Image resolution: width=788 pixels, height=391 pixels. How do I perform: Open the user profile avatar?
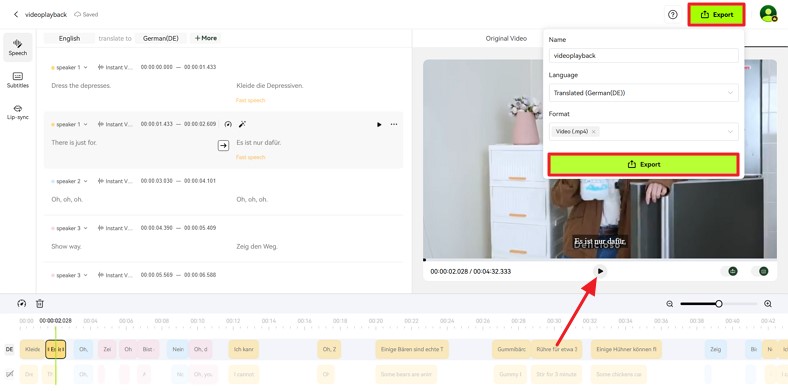768,14
